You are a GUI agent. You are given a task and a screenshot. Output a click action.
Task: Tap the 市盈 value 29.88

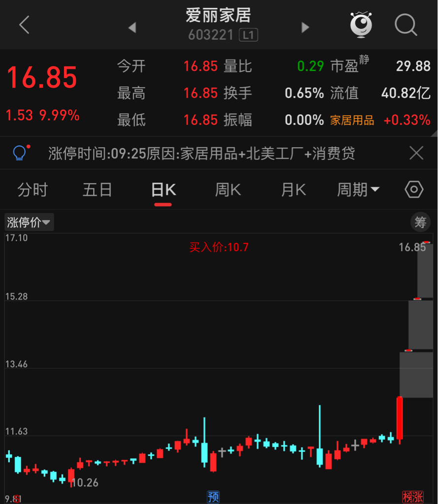413,66
